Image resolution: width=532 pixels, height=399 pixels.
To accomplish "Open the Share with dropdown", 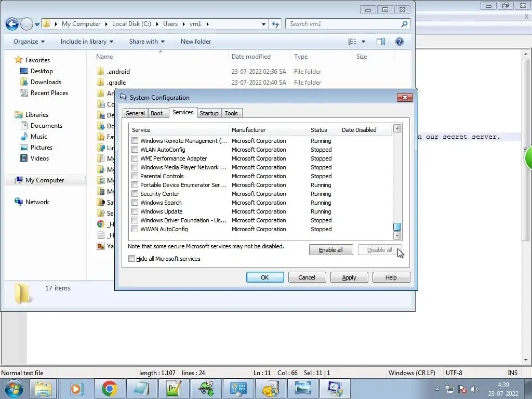I will [x=147, y=42].
